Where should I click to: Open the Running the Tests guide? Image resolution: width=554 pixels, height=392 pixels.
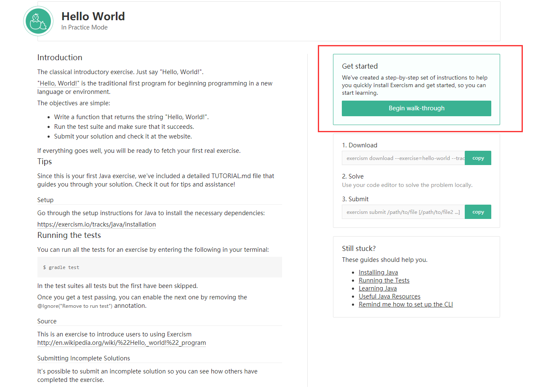pyautogui.click(x=384, y=280)
